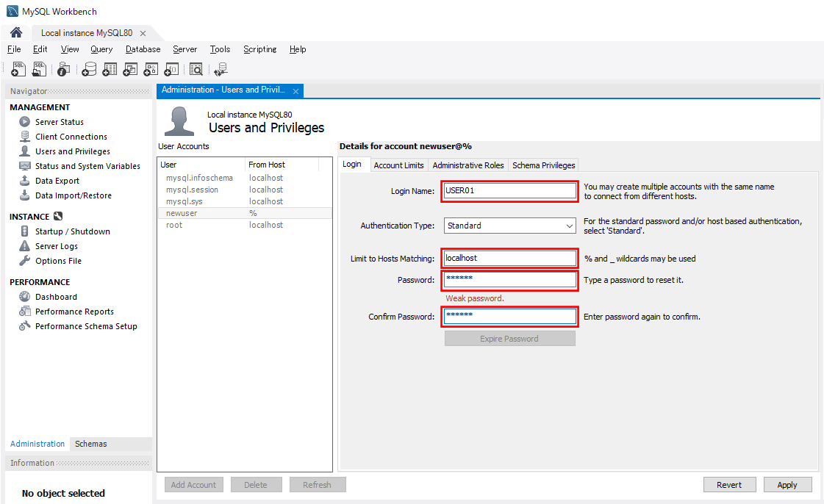Viewport: 824px width, 504px height.
Task: Click the reconnect to DBMS icon
Action: pyautogui.click(x=221, y=69)
